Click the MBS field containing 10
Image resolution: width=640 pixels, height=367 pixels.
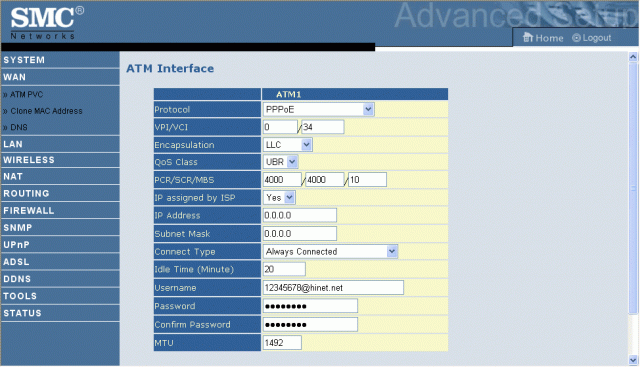coord(367,180)
